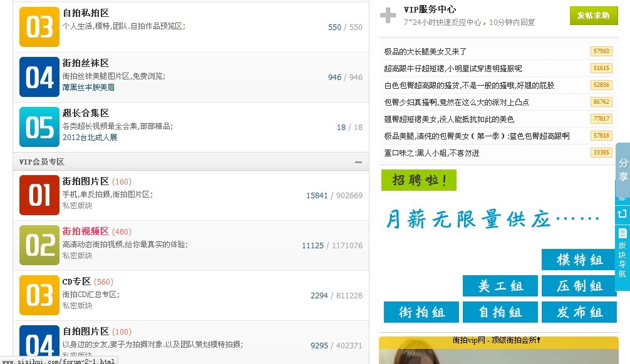Click the 946 / 946 post count
This screenshot has width=630, height=364.
click(345, 78)
